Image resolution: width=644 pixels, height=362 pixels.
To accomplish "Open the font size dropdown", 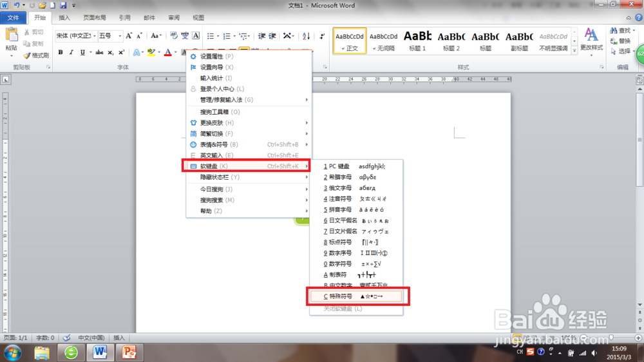I will point(120,35).
